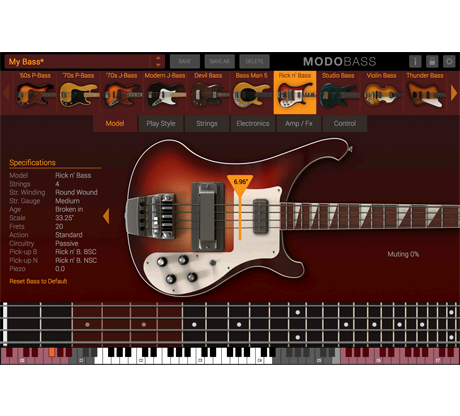Select the Devil Bass model
The height and width of the screenshot is (416, 460).
click(208, 92)
